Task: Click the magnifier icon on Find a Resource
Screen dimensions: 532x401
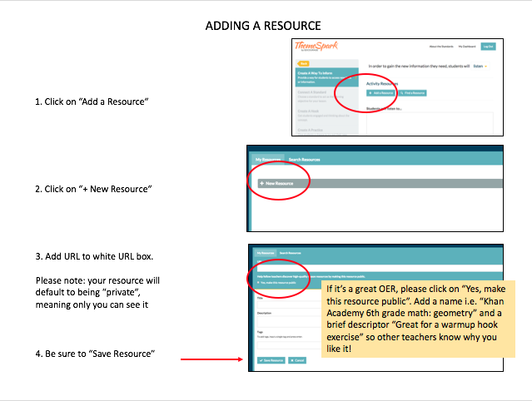Action: pyautogui.click(x=401, y=93)
